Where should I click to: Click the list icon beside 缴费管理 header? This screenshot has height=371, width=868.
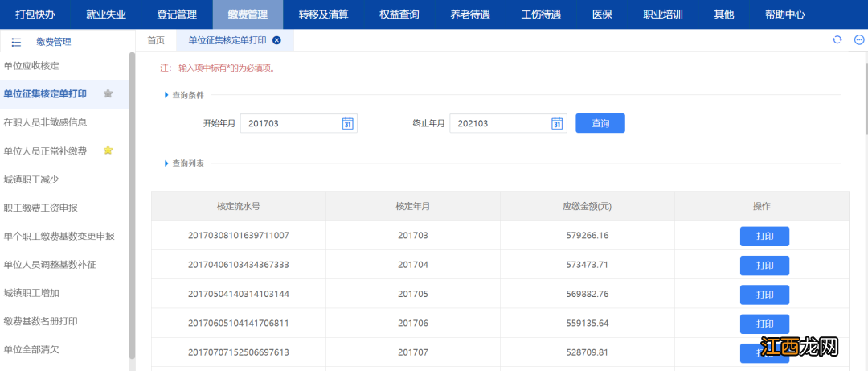click(16, 42)
